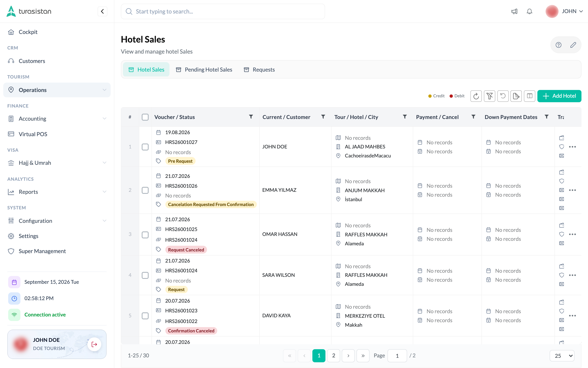Image resolution: width=588 pixels, height=368 pixels.
Task: Expand the Operations menu
Action: point(57,90)
